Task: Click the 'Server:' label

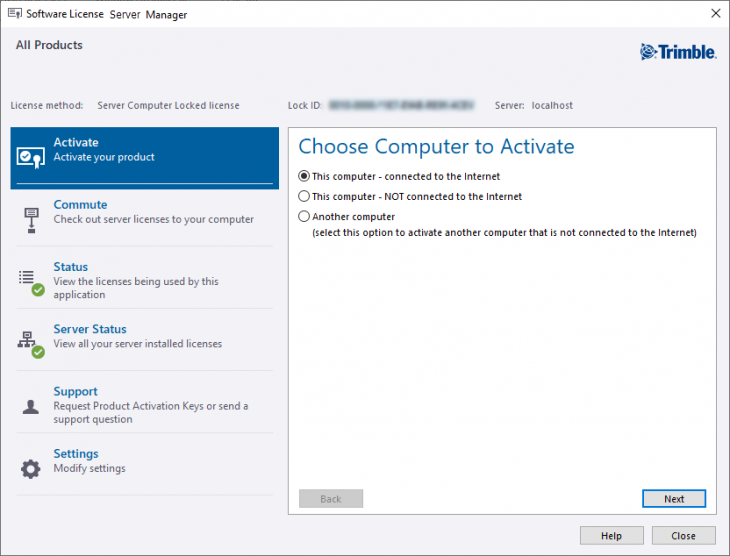Action: point(510,105)
